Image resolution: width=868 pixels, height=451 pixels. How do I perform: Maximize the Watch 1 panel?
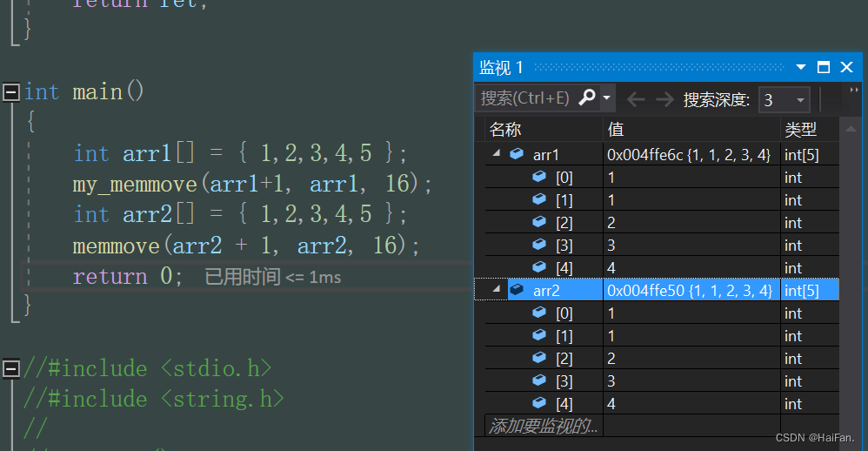pos(824,67)
